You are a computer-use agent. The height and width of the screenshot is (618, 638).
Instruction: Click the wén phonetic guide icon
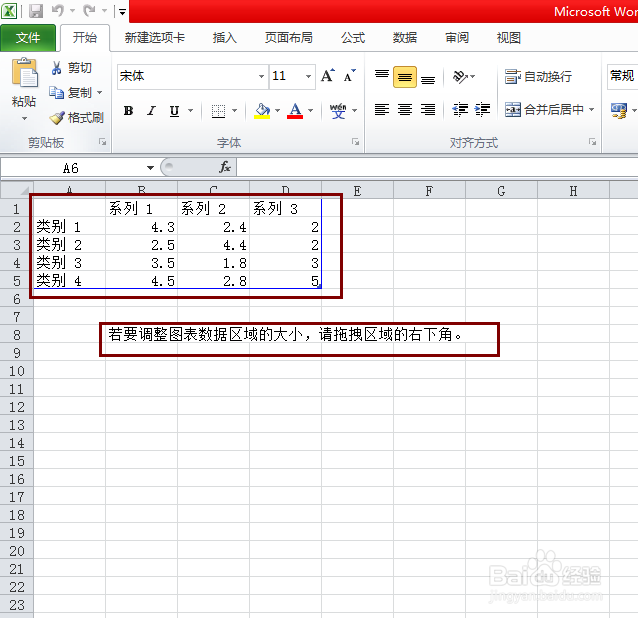338,110
